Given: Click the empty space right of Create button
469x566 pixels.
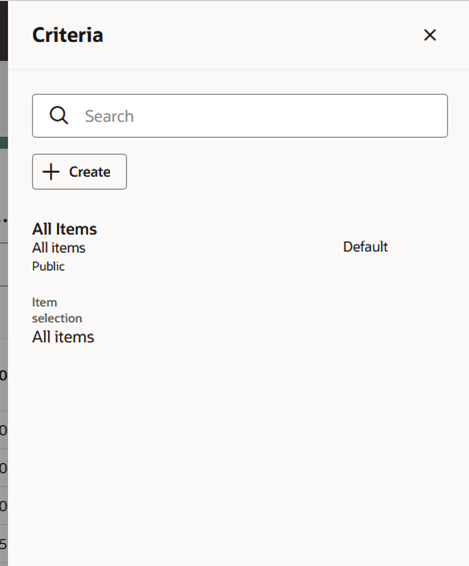Looking at the screenshot, I should tap(287, 172).
